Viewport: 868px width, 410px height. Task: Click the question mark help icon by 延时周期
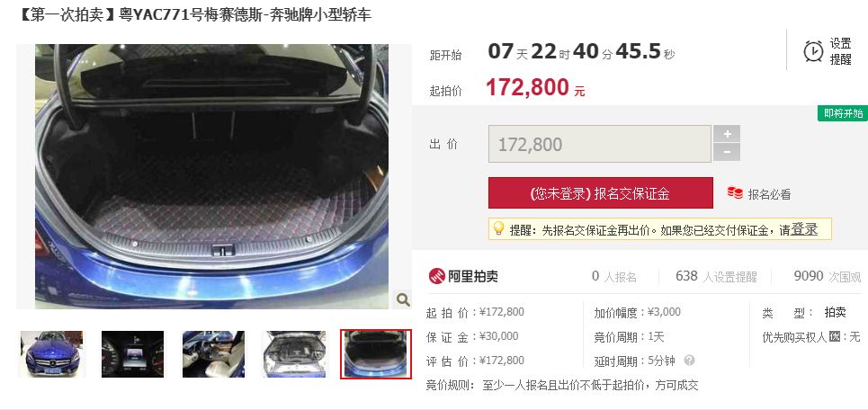click(x=689, y=361)
